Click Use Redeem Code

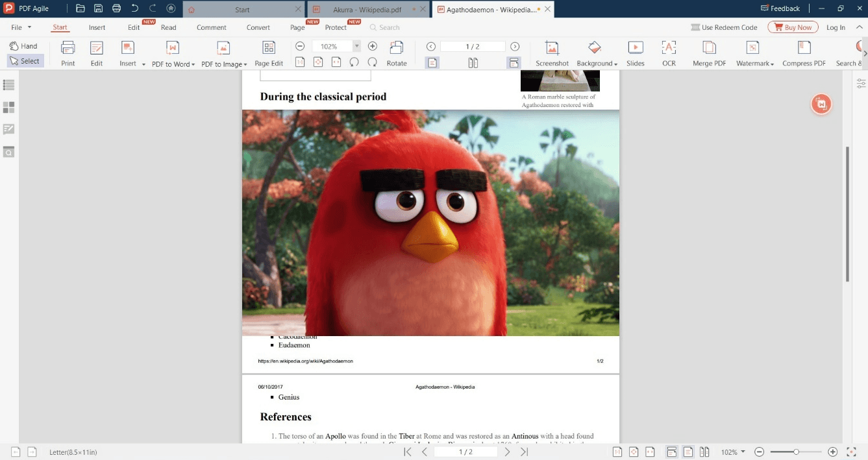tap(724, 27)
